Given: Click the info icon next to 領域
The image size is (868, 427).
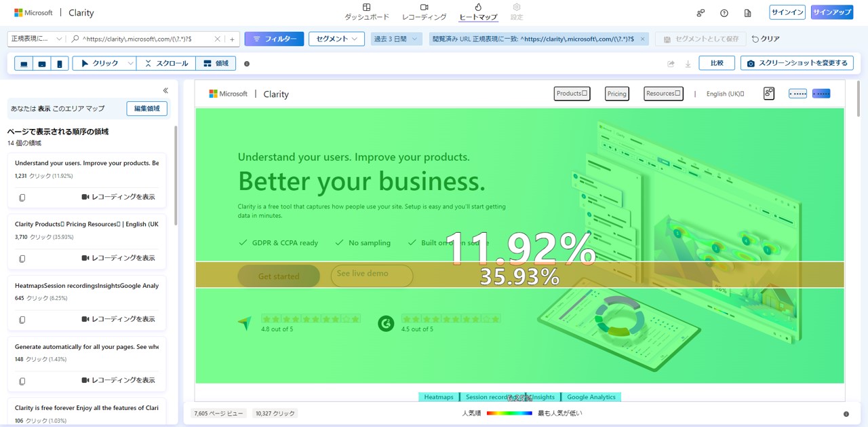Looking at the screenshot, I should click(x=247, y=64).
